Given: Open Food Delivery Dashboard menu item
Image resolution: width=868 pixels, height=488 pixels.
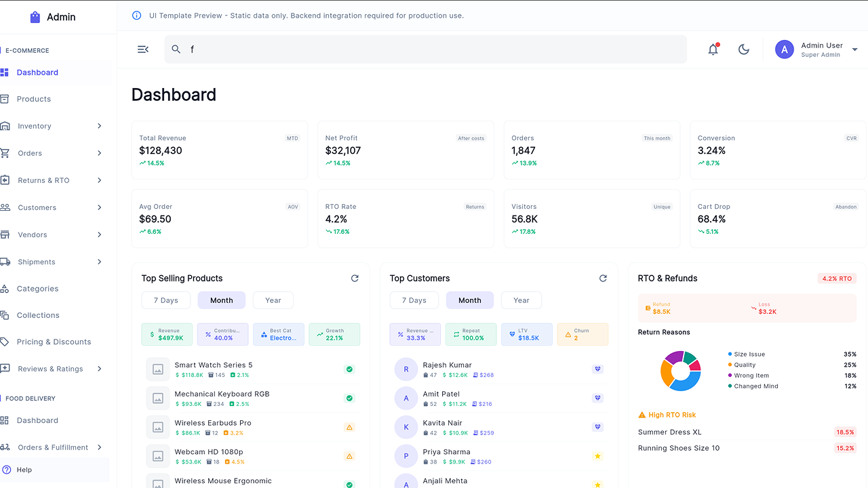Looking at the screenshot, I should click(x=54, y=420).
